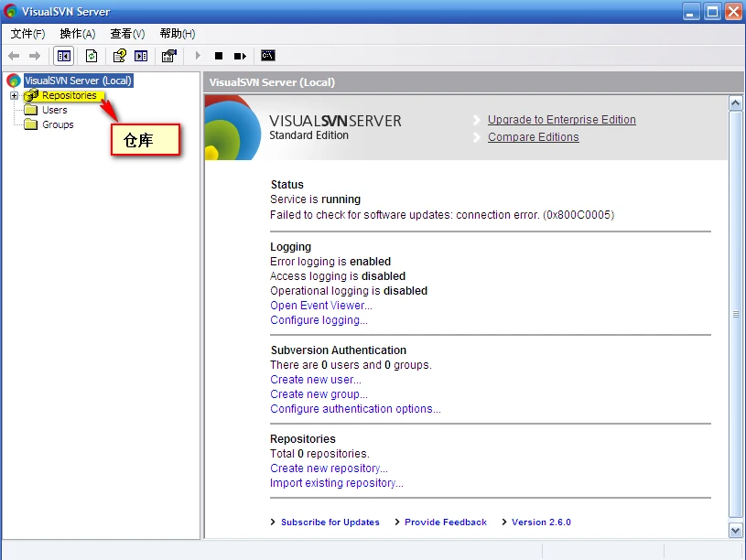Click Create new user link
Screen dimensions: 746x560
pyautogui.click(x=316, y=380)
